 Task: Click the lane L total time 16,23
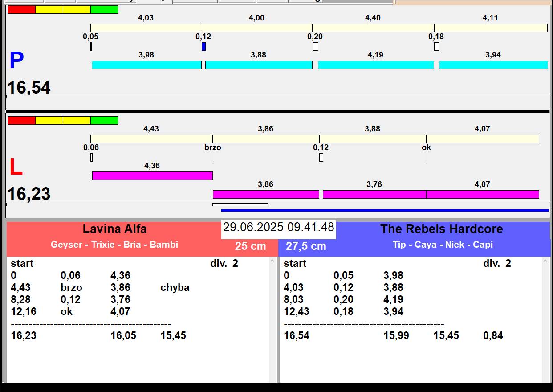point(29,194)
